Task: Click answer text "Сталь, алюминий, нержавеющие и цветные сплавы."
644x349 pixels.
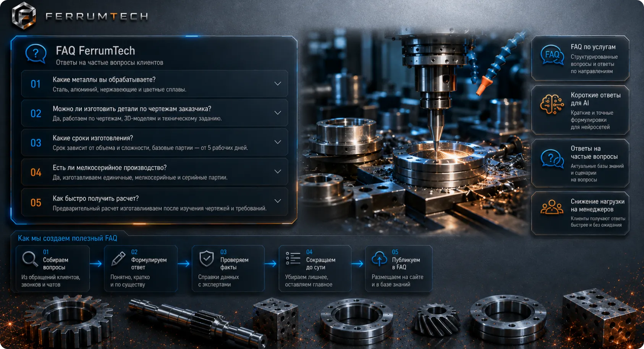Action: pos(120,90)
